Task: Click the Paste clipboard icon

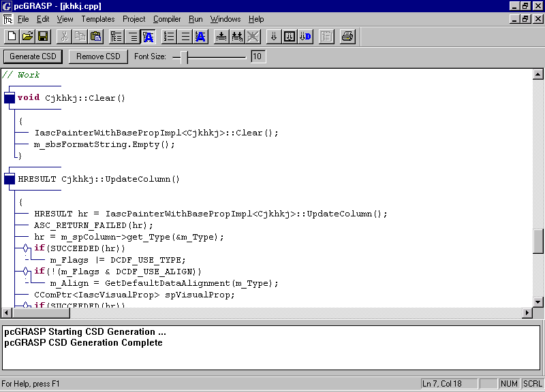Action: pyautogui.click(x=95, y=37)
